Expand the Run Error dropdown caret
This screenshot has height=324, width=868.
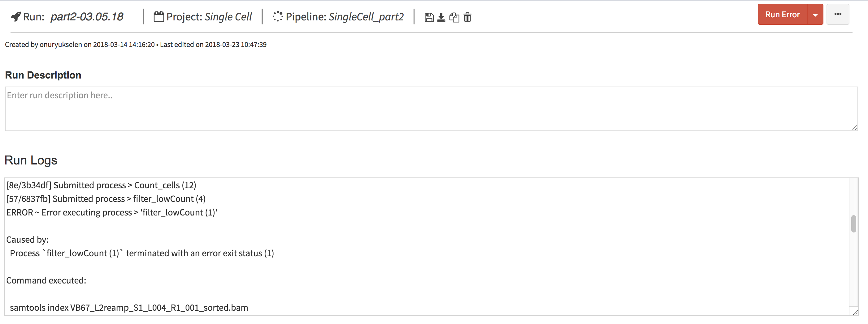pyautogui.click(x=815, y=15)
